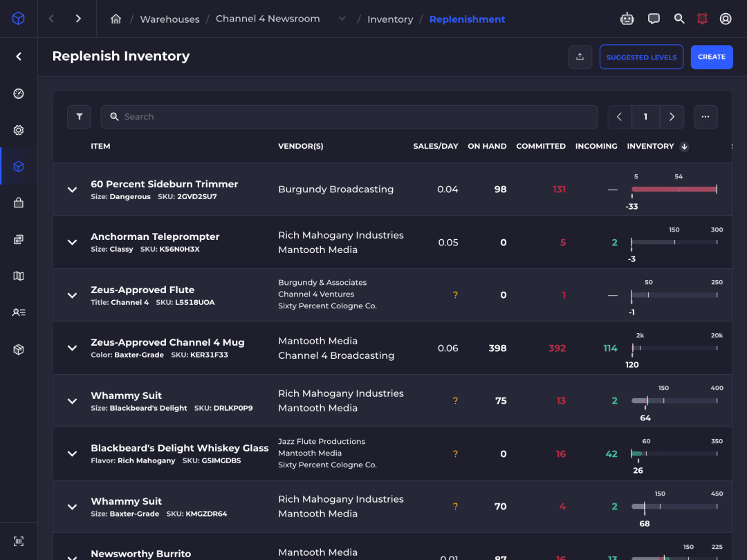747x560 pixels.
Task: Click the Channel 4 Mug inventory level bar
Action: click(x=674, y=348)
